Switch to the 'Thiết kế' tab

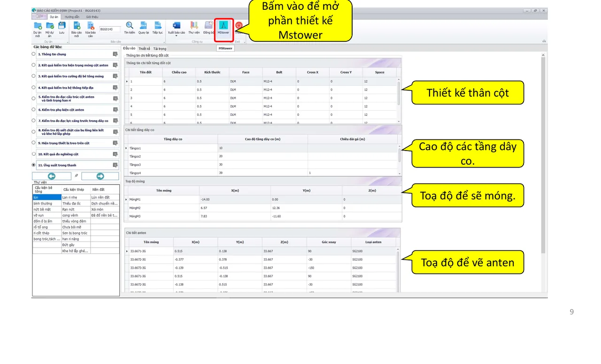click(144, 48)
